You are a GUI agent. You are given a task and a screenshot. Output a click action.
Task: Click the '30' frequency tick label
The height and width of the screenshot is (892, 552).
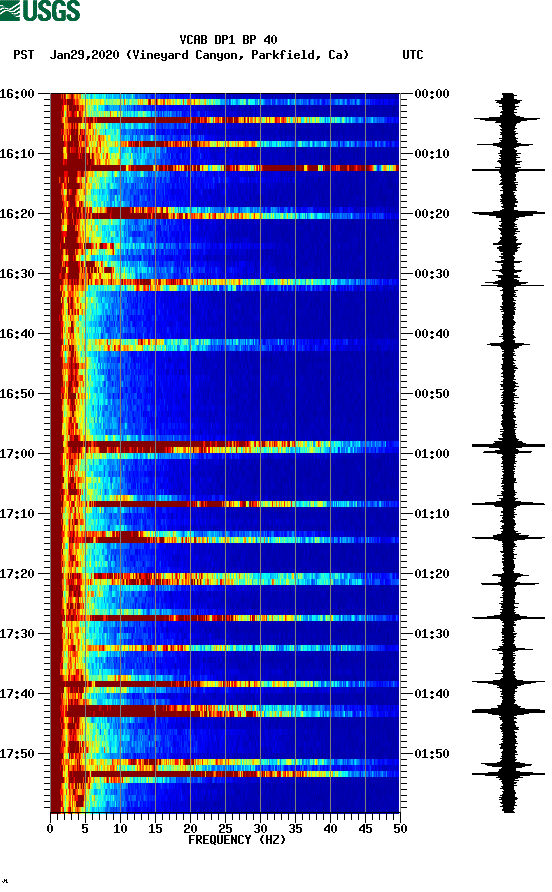(260, 829)
